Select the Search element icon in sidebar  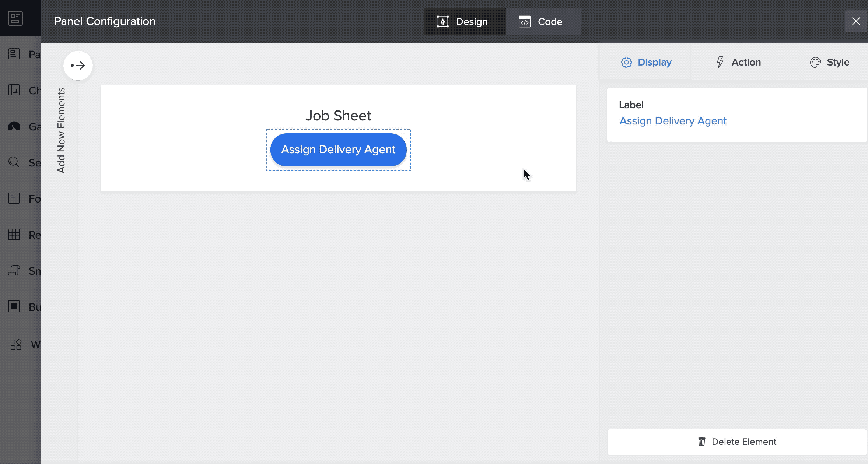pyautogui.click(x=14, y=162)
